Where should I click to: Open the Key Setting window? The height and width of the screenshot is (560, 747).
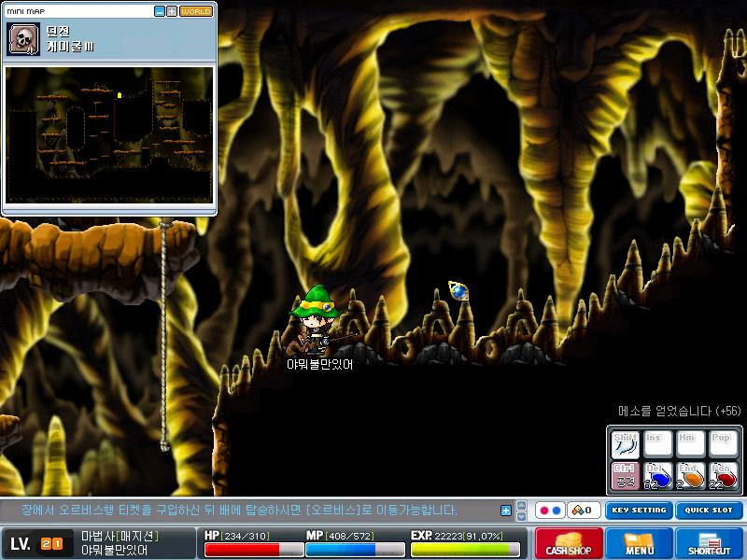click(637, 511)
